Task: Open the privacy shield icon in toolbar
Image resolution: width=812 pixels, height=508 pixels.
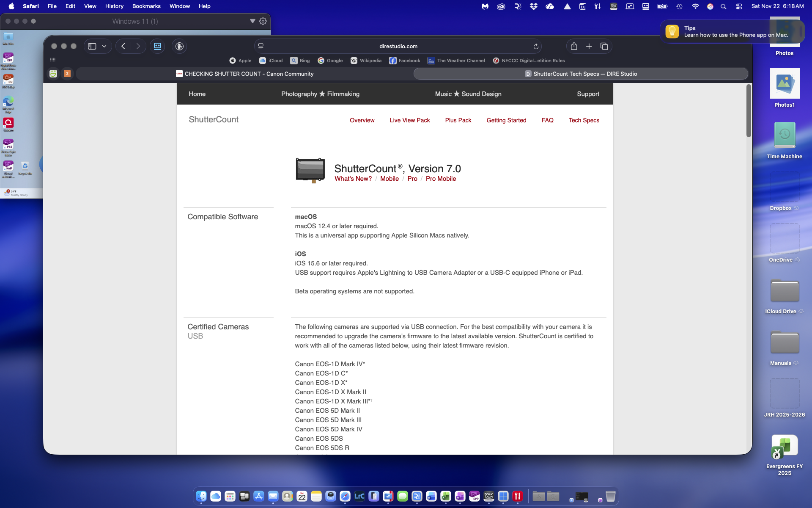Action: [x=179, y=46]
